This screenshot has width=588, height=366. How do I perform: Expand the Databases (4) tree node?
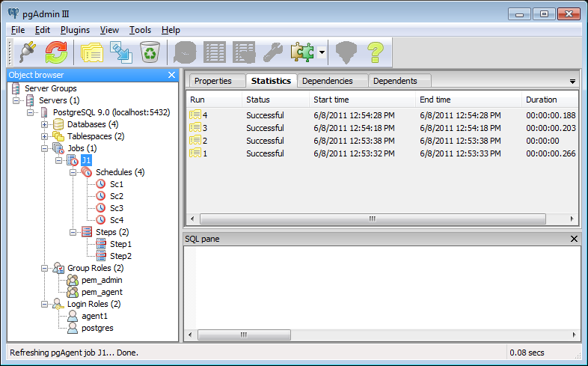45,124
